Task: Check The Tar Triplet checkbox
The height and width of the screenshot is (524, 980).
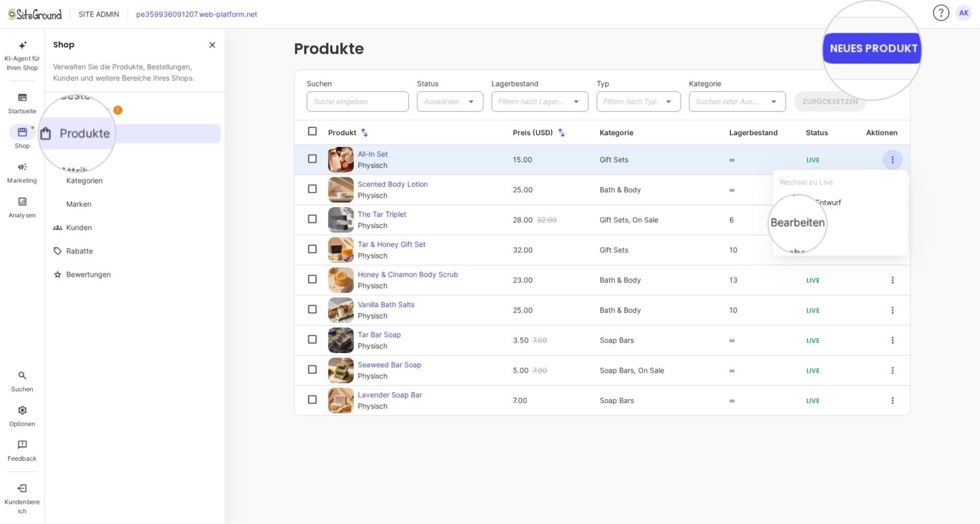Action: coord(312,219)
